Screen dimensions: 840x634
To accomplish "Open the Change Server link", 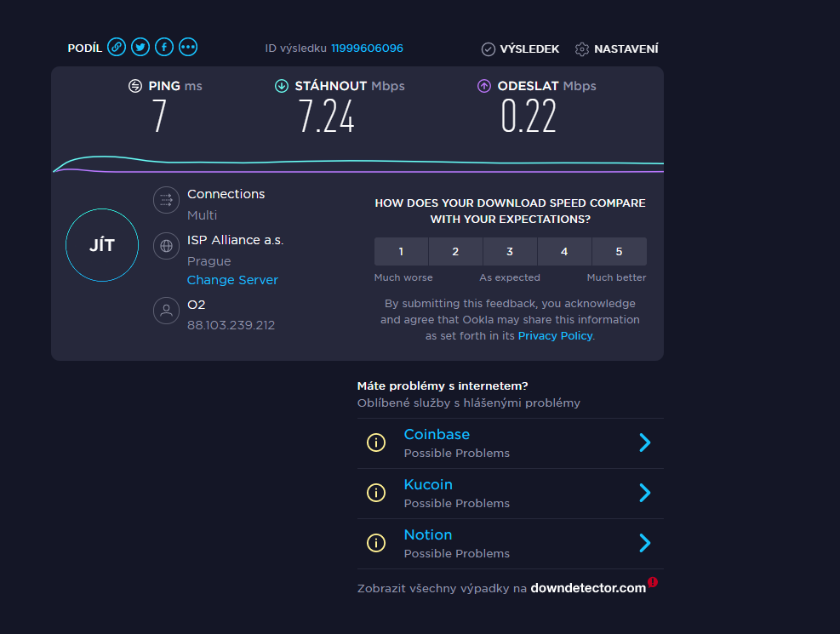I will tap(232, 280).
